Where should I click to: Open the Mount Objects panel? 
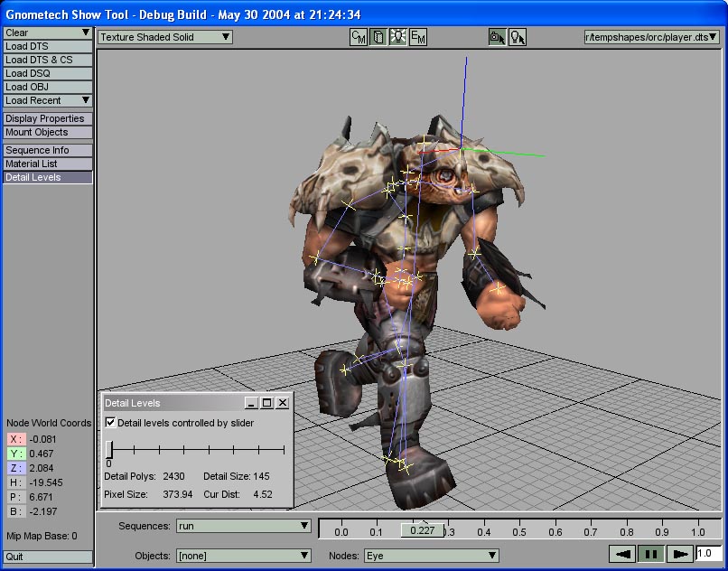click(47, 132)
